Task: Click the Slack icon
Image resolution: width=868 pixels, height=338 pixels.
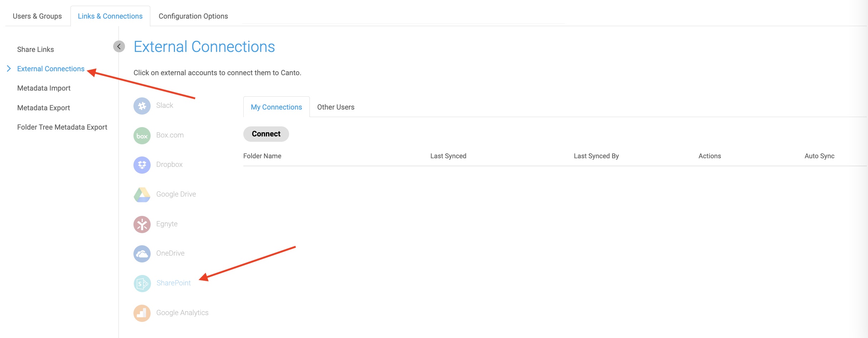Action: pyautogui.click(x=142, y=106)
